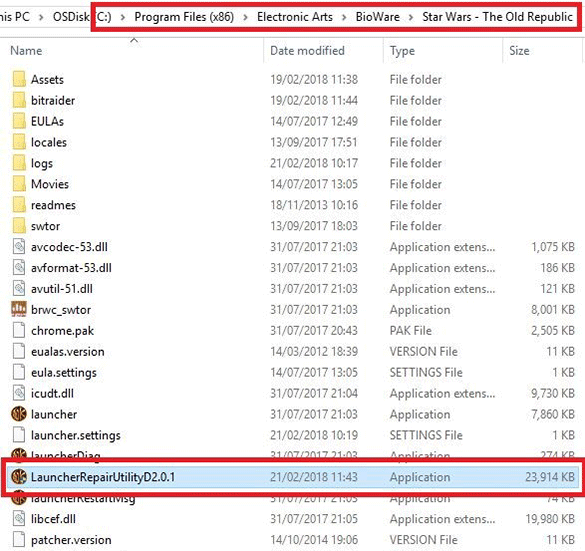This screenshot has height=551, width=585.
Task: Select the EULAs folder name
Action: pos(47,121)
